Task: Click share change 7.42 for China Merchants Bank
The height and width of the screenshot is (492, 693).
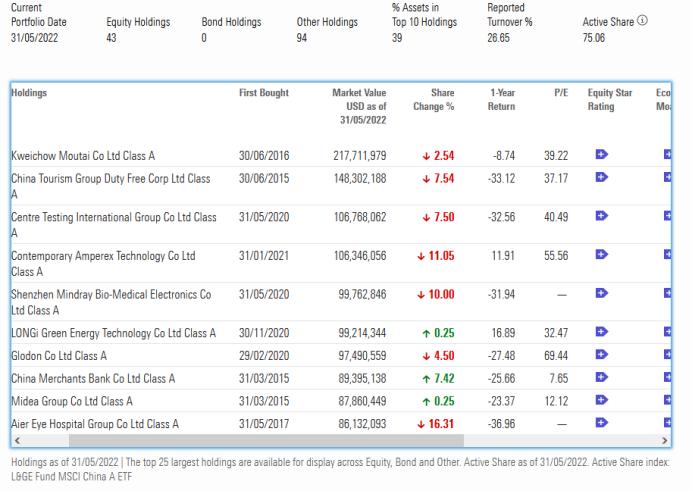Action: coord(438,378)
